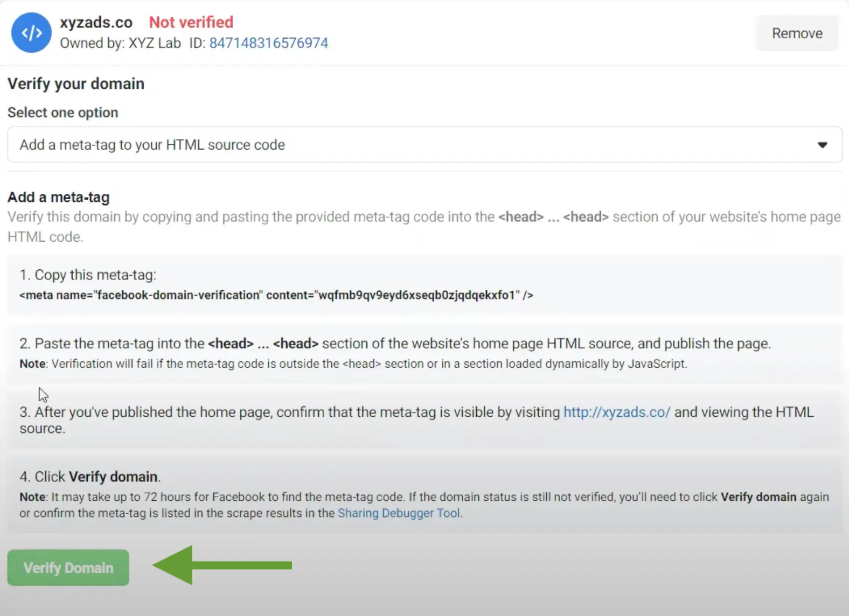The image size is (849, 616).
Task: Click the 'Add a meta-tag' heading
Action: pyautogui.click(x=58, y=197)
